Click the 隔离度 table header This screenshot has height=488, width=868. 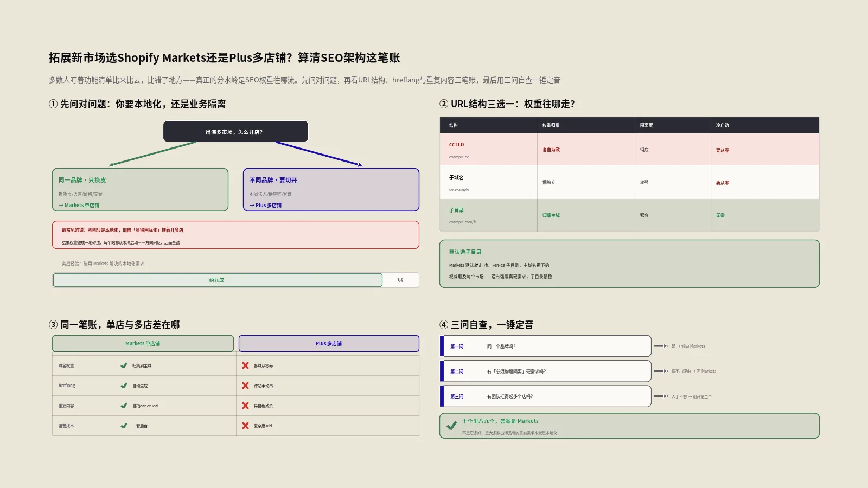pos(647,125)
